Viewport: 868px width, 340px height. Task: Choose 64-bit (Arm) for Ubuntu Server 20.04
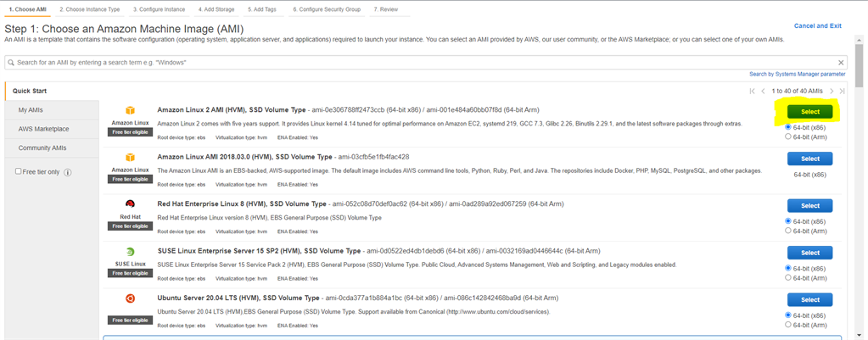[788, 325]
